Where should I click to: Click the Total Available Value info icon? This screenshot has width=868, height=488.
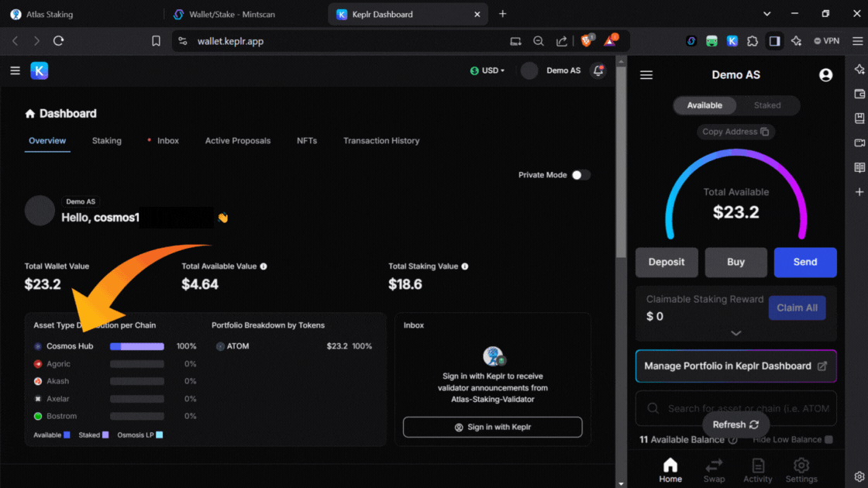click(x=263, y=266)
